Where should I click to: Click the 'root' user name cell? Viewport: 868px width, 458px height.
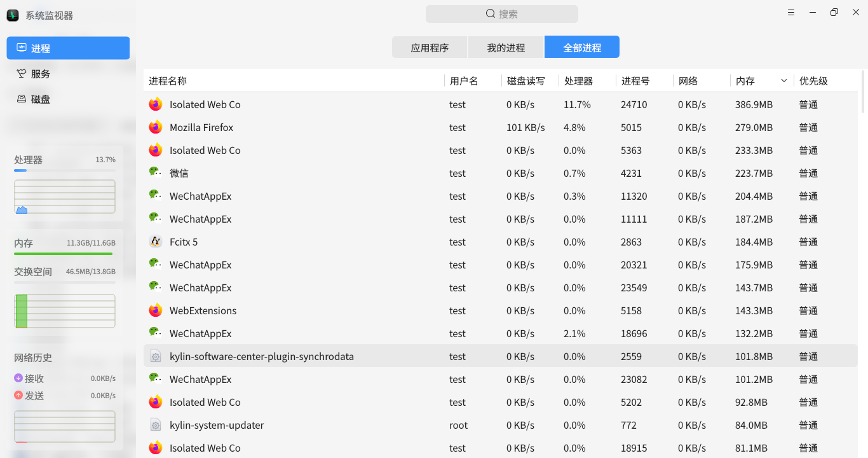coord(458,425)
